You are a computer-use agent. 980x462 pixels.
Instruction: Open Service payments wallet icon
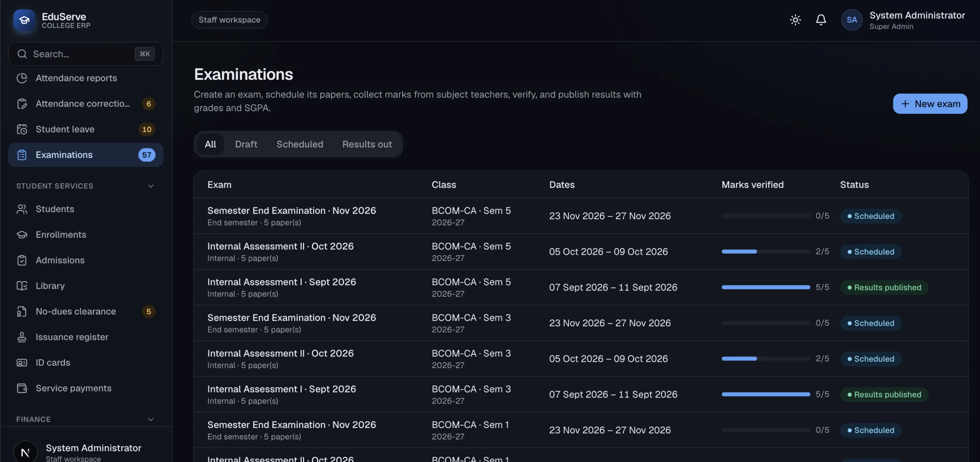coord(22,388)
